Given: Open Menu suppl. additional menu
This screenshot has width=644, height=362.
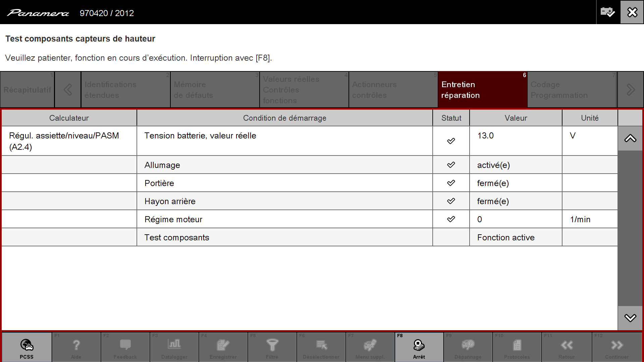Looking at the screenshot, I should 370,347.
